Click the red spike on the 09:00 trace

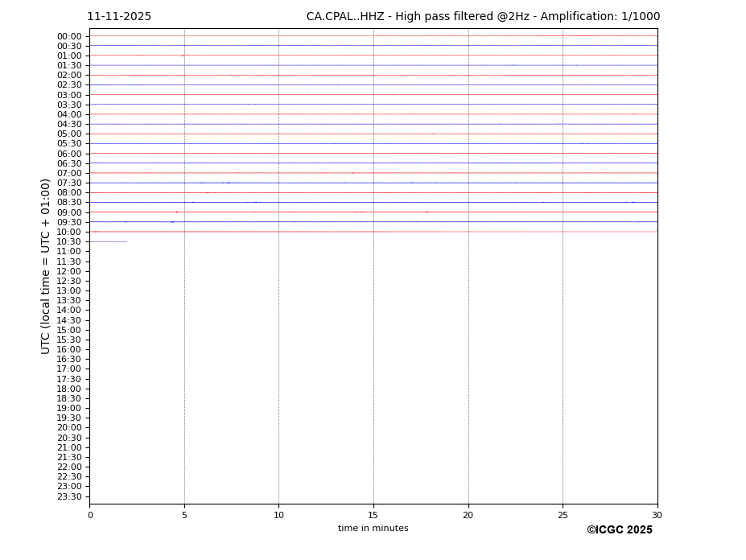(427, 212)
